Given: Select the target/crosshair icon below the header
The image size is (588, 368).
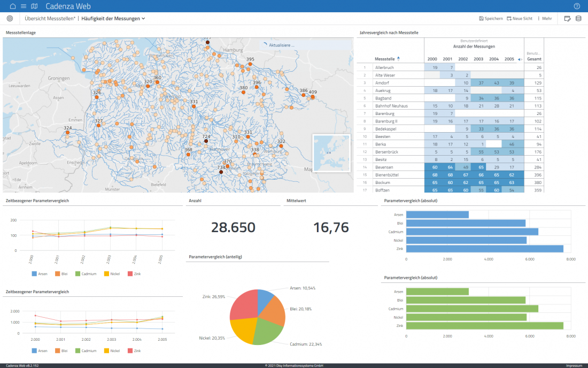Looking at the screenshot, I should click(9, 18).
